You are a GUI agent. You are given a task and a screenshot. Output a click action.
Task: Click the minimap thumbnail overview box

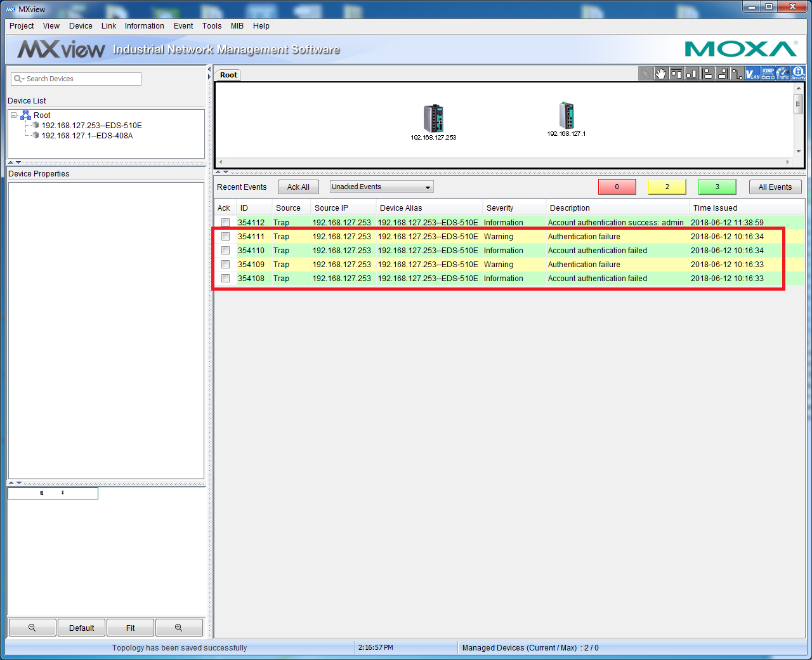(53, 493)
